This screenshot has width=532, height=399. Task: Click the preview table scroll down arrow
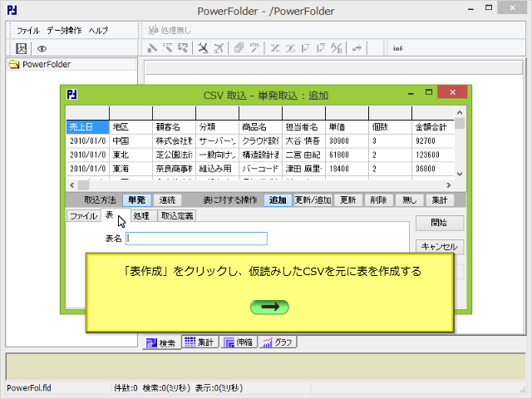(x=460, y=174)
